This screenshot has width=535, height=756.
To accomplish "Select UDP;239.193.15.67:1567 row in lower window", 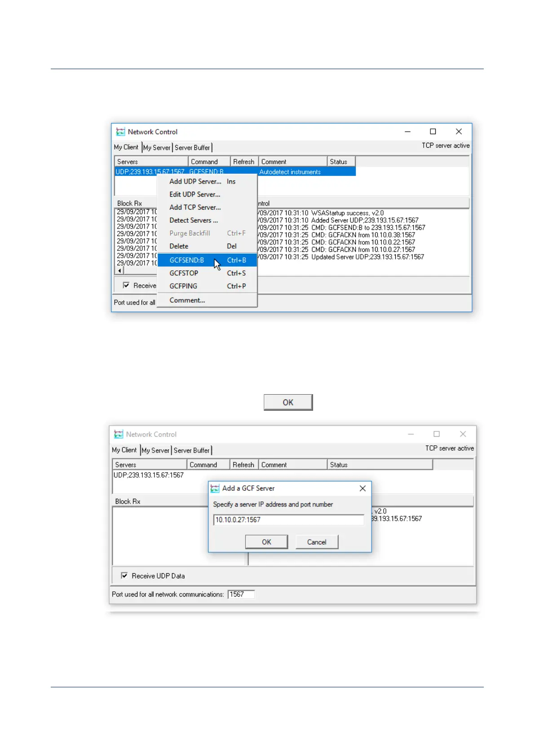I will click(x=149, y=475).
